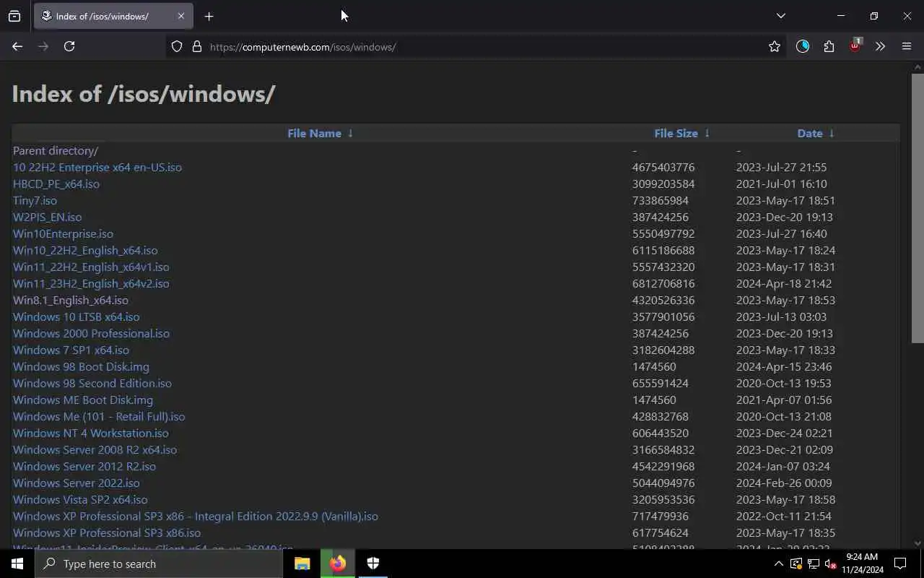Download 10 22H2 Enterprise x64 en-US.iso

tap(97, 167)
